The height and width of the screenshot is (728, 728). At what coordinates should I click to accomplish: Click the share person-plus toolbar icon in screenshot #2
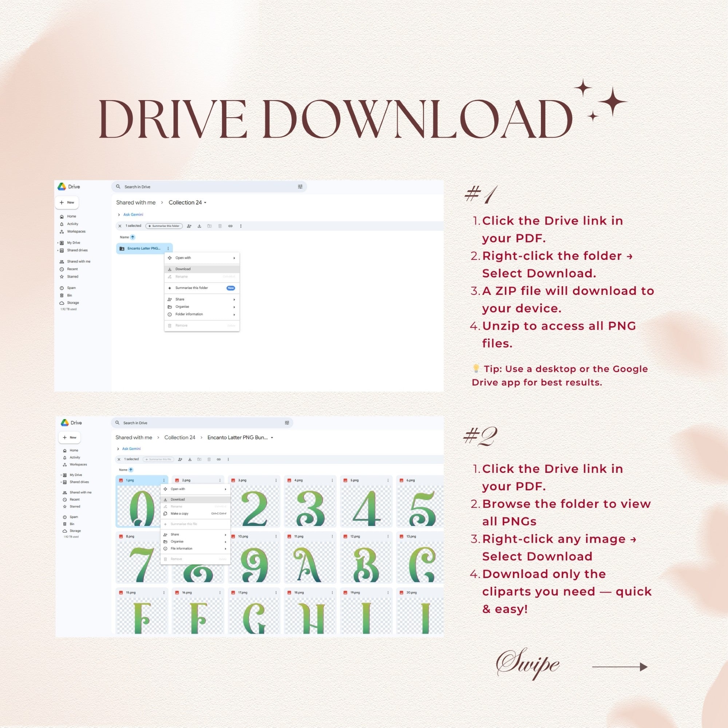pos(180,459)
